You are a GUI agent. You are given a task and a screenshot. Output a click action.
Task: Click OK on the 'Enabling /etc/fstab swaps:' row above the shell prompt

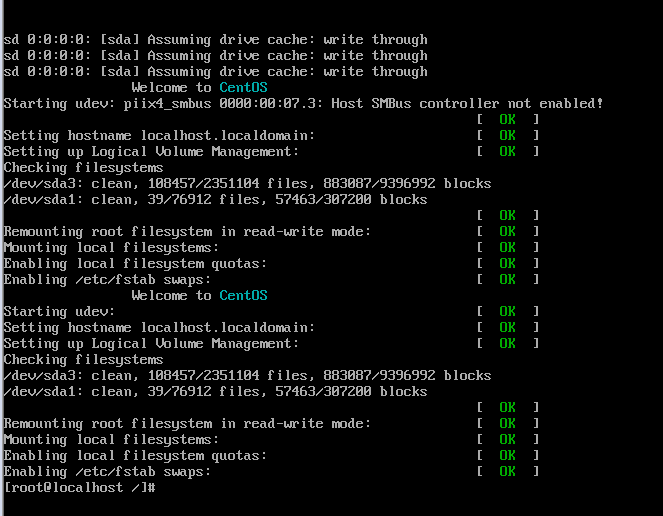(507, 471)
